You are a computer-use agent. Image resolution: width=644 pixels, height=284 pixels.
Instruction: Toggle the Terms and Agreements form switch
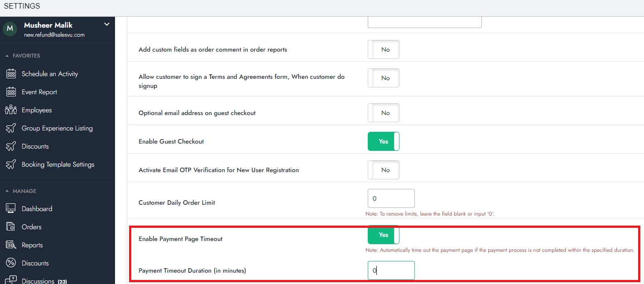[x=384, y=78]
